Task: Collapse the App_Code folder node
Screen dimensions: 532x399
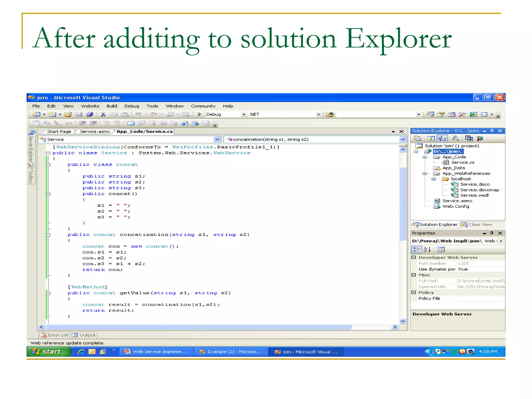Action: click(425, 157)
